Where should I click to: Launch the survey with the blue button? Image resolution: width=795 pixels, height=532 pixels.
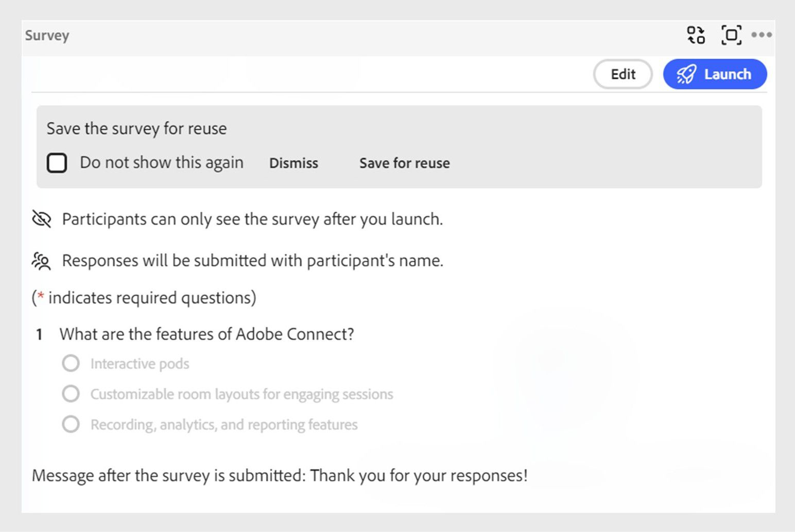coord(715,74)
